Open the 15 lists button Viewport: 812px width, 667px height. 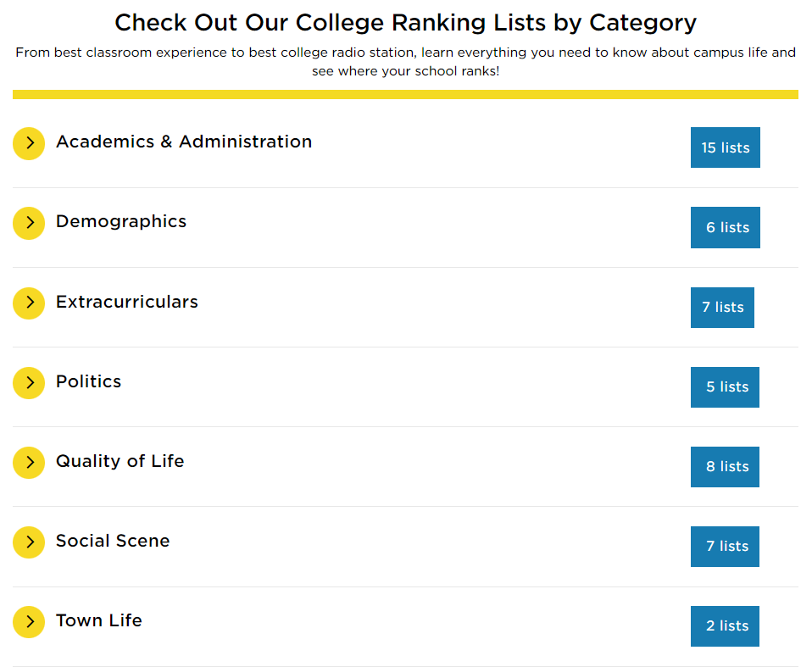point(725,147)
